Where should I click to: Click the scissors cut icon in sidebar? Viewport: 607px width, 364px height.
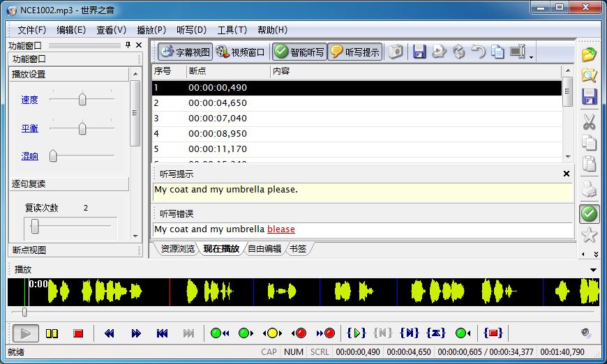coord(589,121)
